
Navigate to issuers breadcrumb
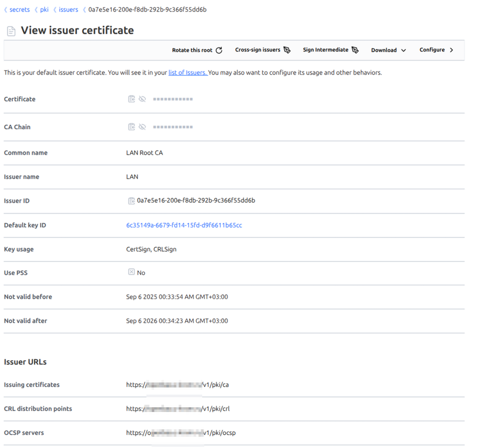click(68, 9)
